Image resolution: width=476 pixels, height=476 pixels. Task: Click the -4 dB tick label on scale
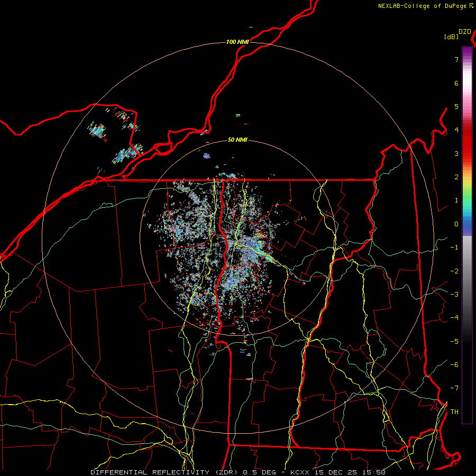point(454,318)
